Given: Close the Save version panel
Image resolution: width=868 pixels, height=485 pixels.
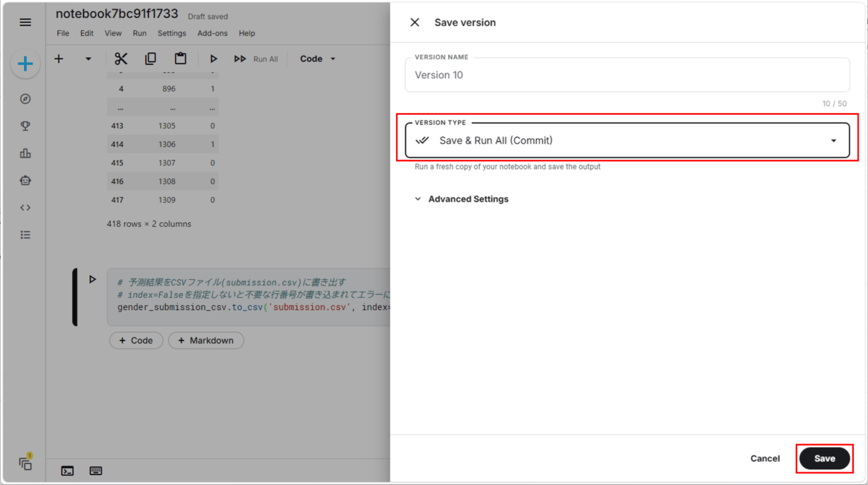Looking at the screenshot, I should (x=415, y=22).
